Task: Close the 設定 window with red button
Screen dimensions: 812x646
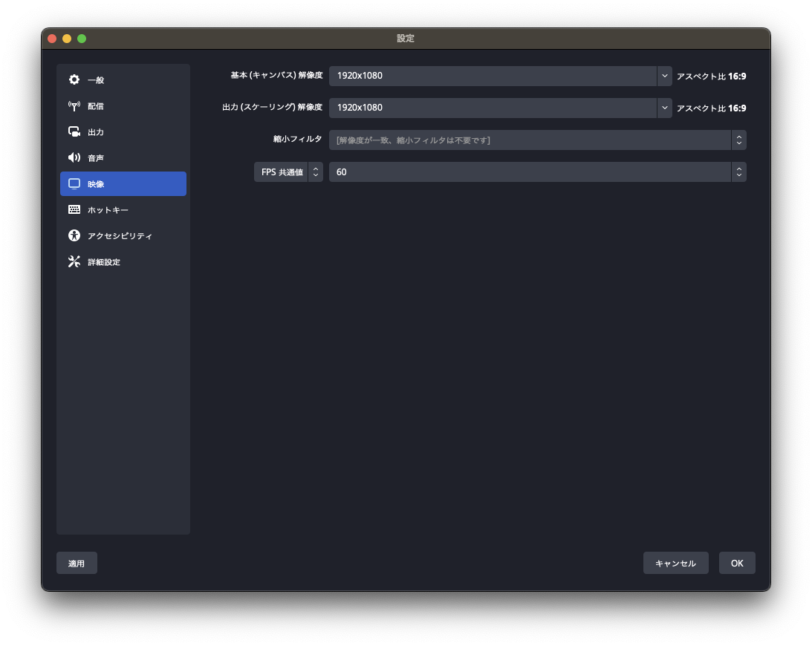Action: click(52, 39)
